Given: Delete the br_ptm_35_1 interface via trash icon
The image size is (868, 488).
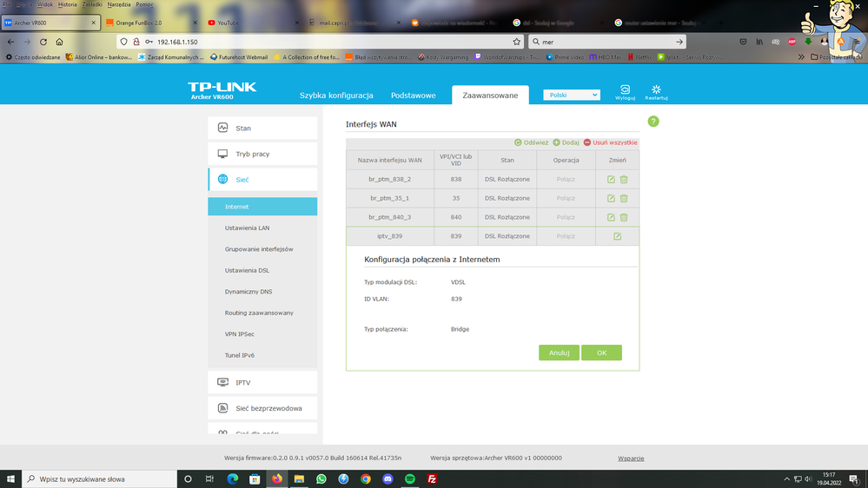Looking at the screenshot, I should click(x=624, y=199).
